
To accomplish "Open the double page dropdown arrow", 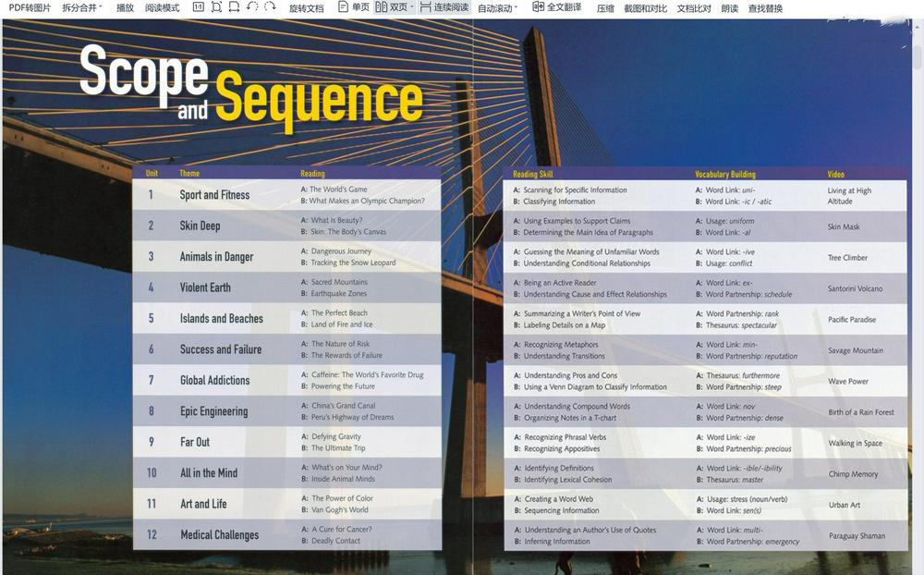I will click(x=412, y=7).
